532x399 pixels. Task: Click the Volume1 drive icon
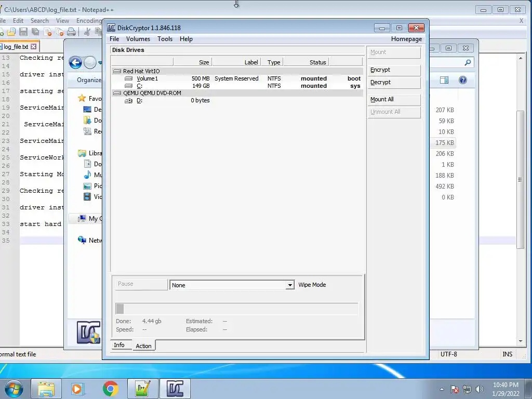click(x=129, y=79)
